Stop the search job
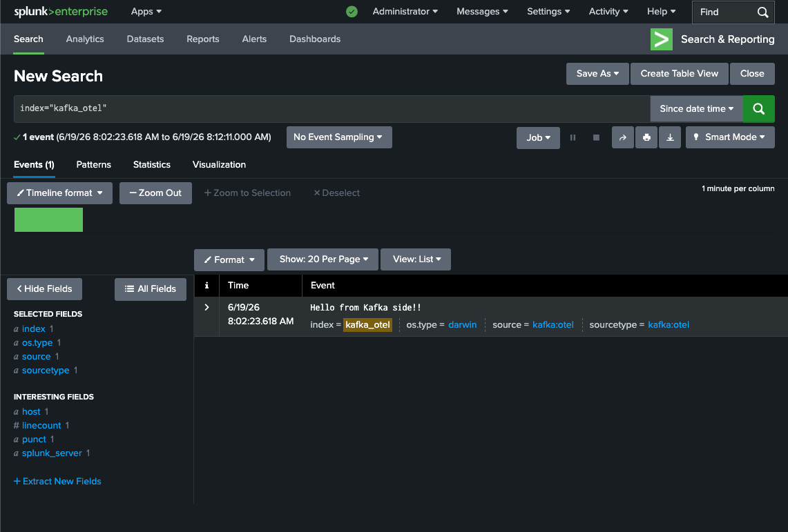This screenshot has width=788, height=532. (596, 137)
